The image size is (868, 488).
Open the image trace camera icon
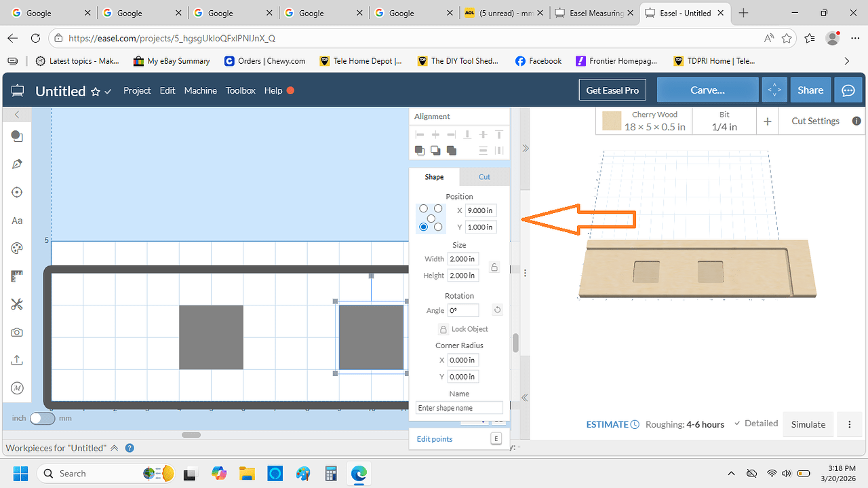17,332
